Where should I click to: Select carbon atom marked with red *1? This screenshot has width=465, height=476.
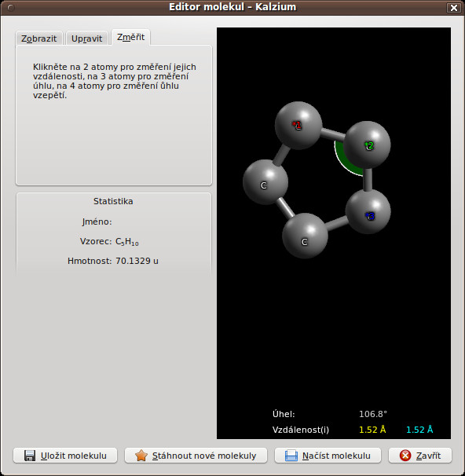[298, 126]
